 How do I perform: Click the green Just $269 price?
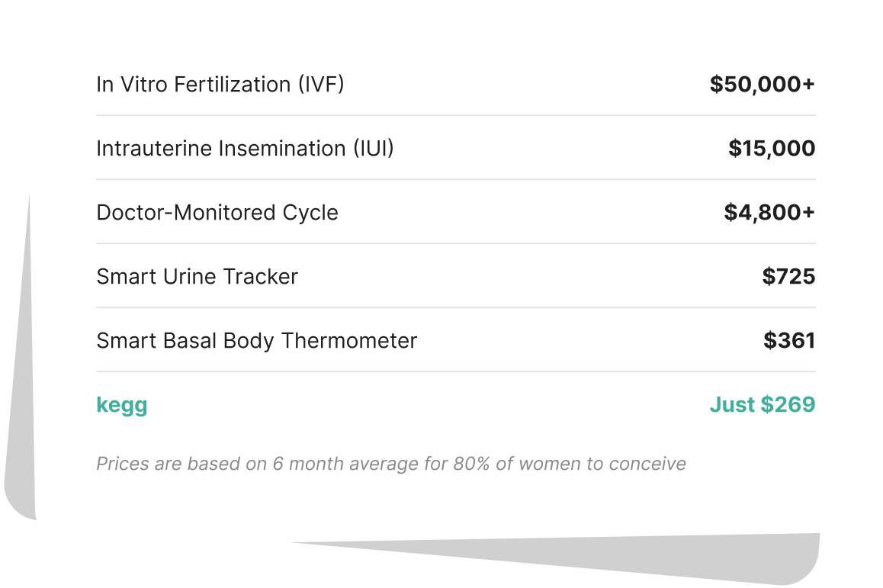(762, 405)
